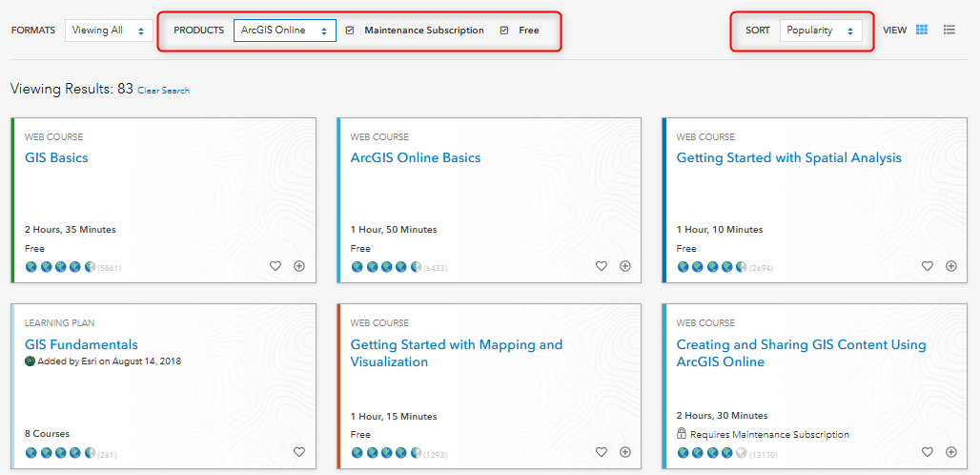This screenshot has height=475, width=980.
Task: Add ArcGIS Online Basics plus icon
Action: click(625, 266)
